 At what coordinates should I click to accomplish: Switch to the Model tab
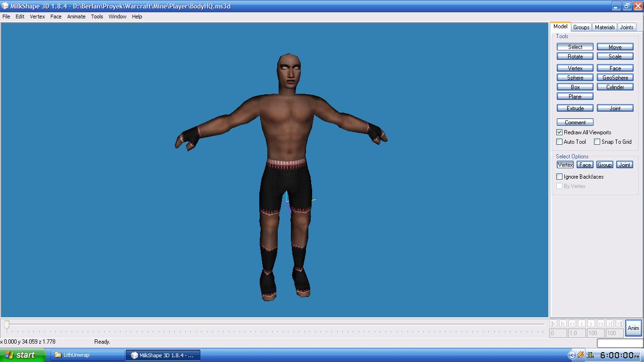tap(561, 26)
